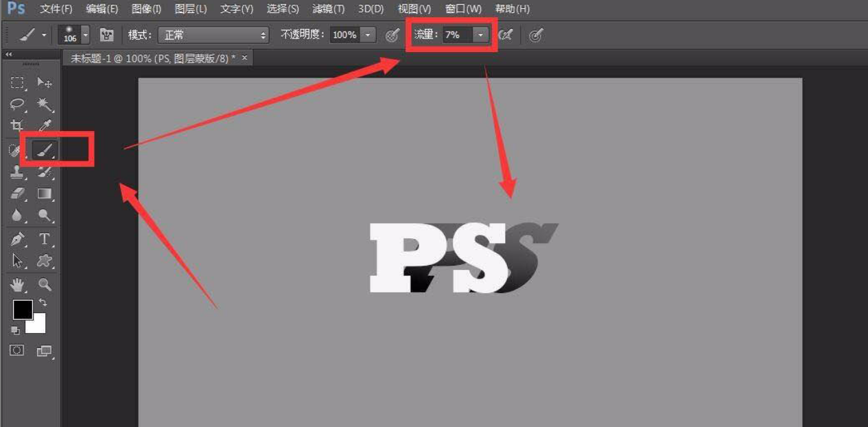Open the brush preset picker showing 106
This screenshot has height=427, width=868.
coord(74,35)
